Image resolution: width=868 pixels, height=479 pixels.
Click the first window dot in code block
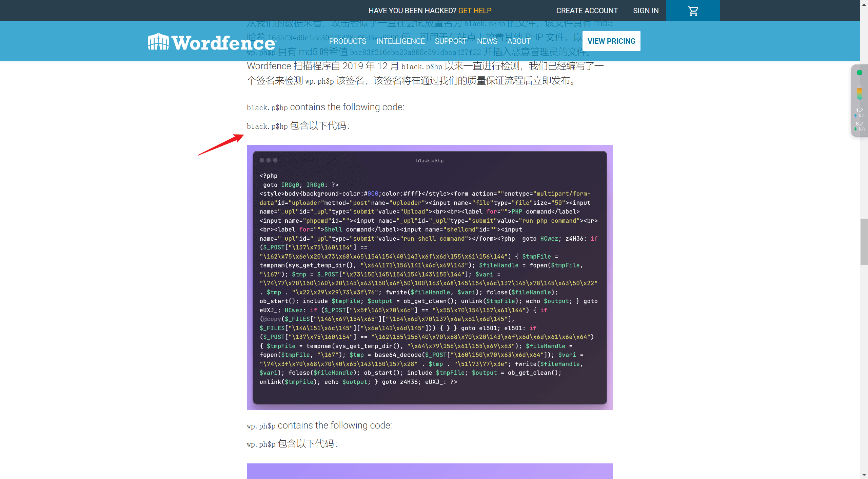pos(262,160)
